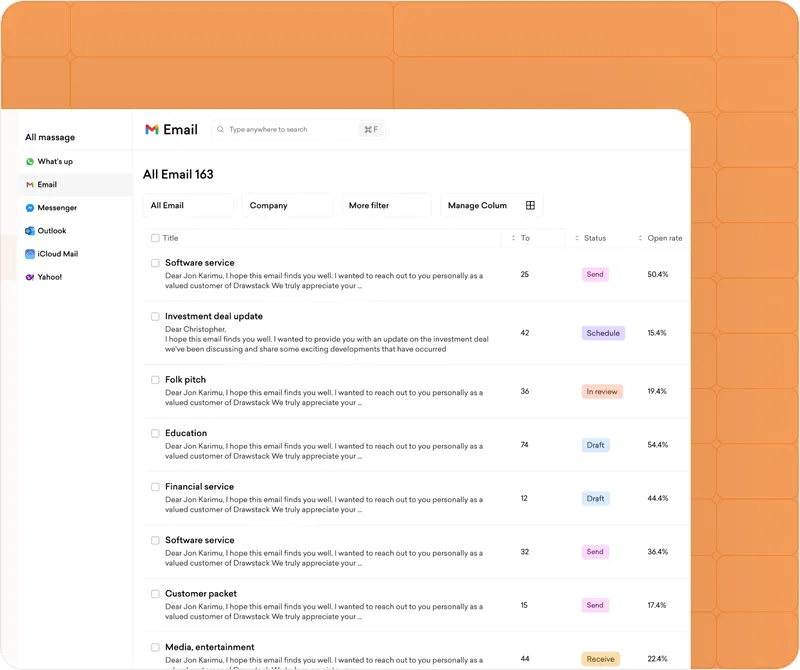Click the Send badge on the 36.4% row

click(595, 552)
